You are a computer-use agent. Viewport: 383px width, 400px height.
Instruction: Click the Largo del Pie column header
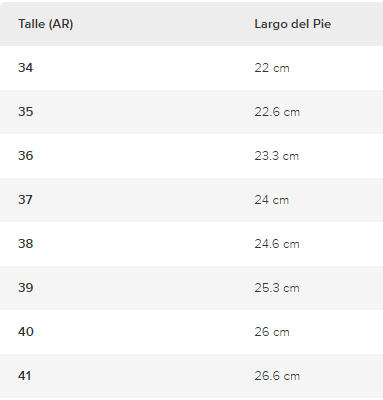(293, 24)
